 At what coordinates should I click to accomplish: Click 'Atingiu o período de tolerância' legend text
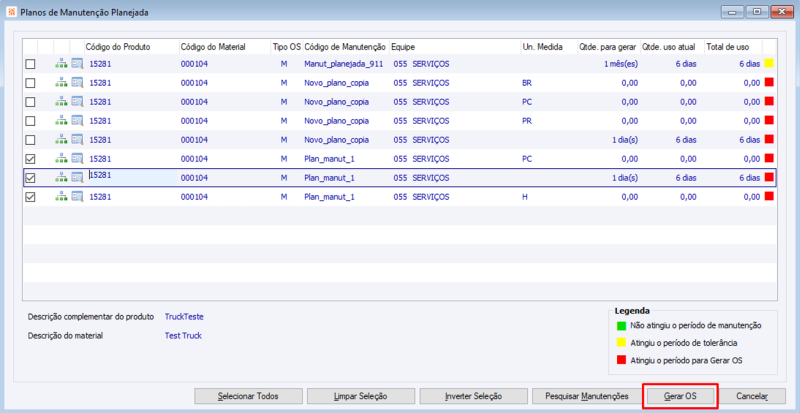click(684, 343)
